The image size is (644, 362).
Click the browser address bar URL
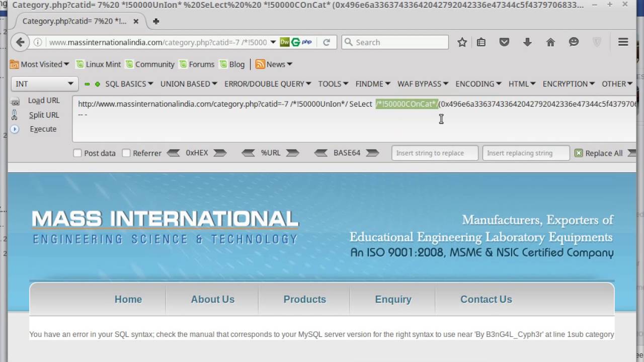[158, 42]
